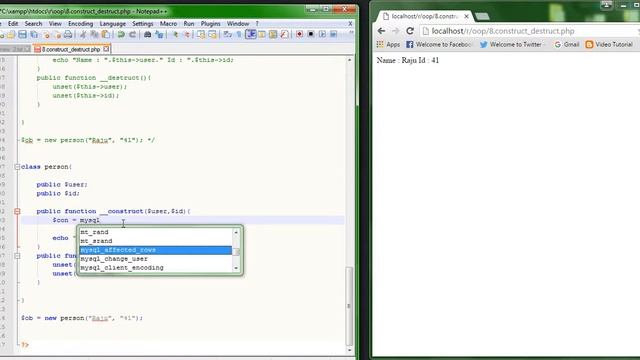Viewport: 640px width, 360px height.
Task: Open the View menu
Action: 55,24
